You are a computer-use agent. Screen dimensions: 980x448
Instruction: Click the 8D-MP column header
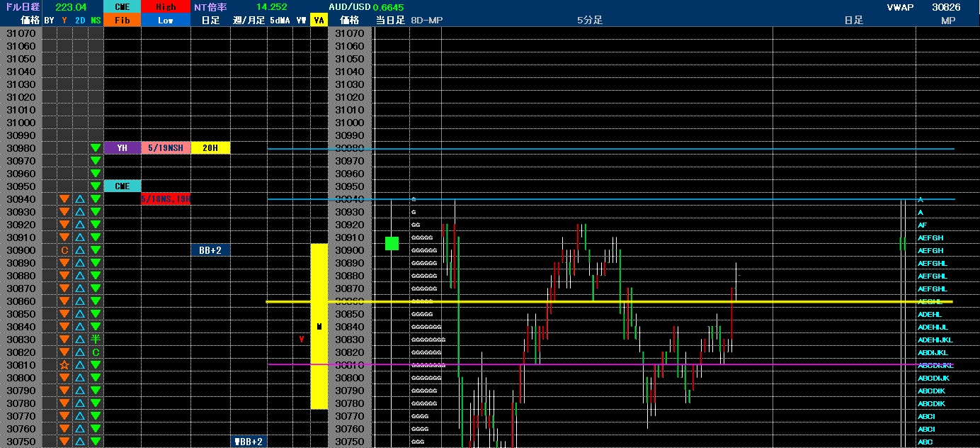point(426,20)
